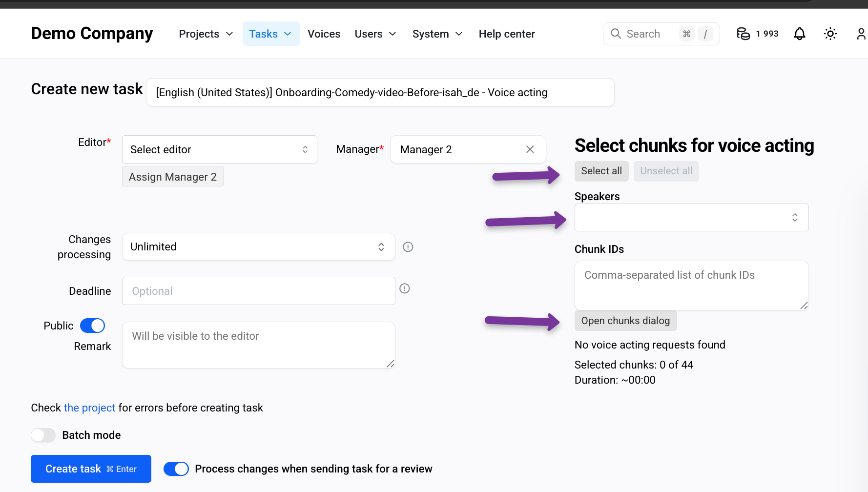Enable Batch mode toggle
868x492 pixels.
(x=43, y=435)
